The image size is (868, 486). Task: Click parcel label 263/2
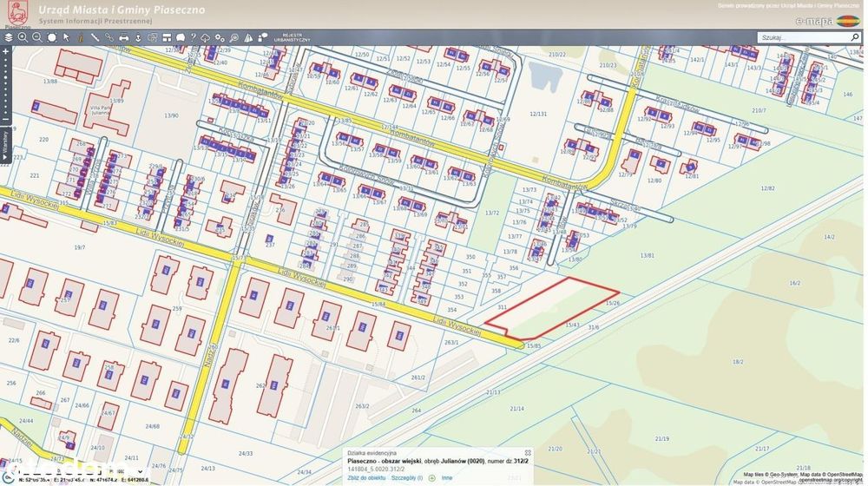pyautogui.click(x=361, y=406)
